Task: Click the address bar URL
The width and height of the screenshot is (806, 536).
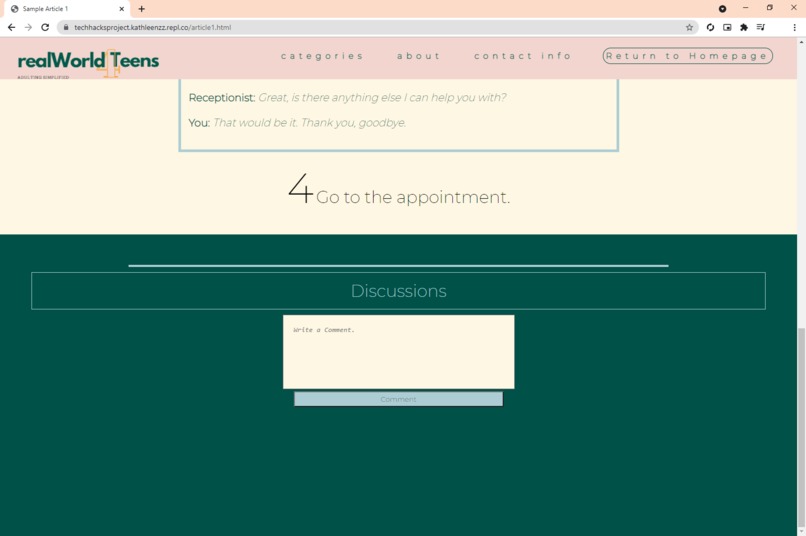Action: [x=153, y=27]
